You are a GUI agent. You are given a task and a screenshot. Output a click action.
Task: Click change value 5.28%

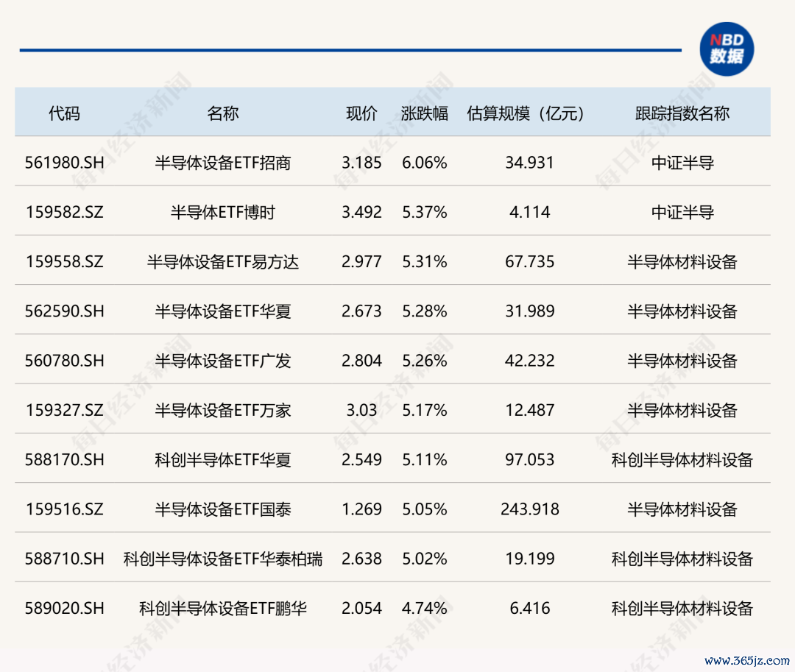(x=425, y=311)
